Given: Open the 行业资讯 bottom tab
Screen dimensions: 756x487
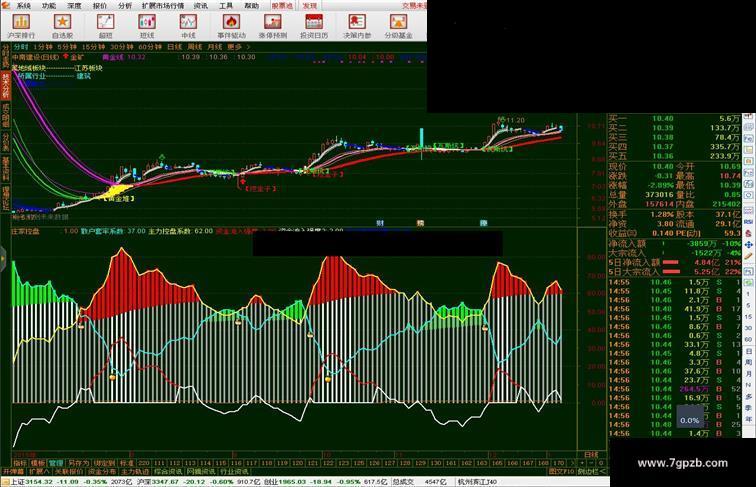Looking at the screenshot, I should click(234, 471).
